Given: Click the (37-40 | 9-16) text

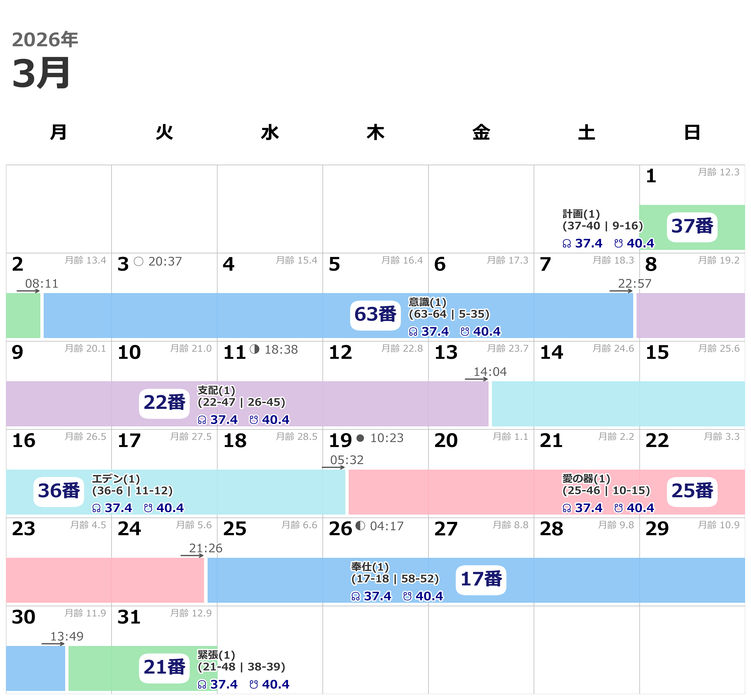Looking at the screenshot, I should click(603, 226).
